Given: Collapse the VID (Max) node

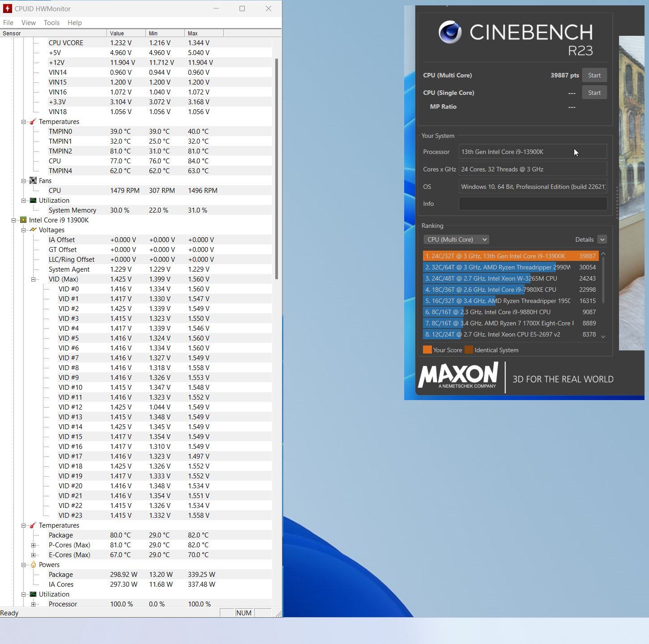Looking at the screenshot, I should click(33, 279).
